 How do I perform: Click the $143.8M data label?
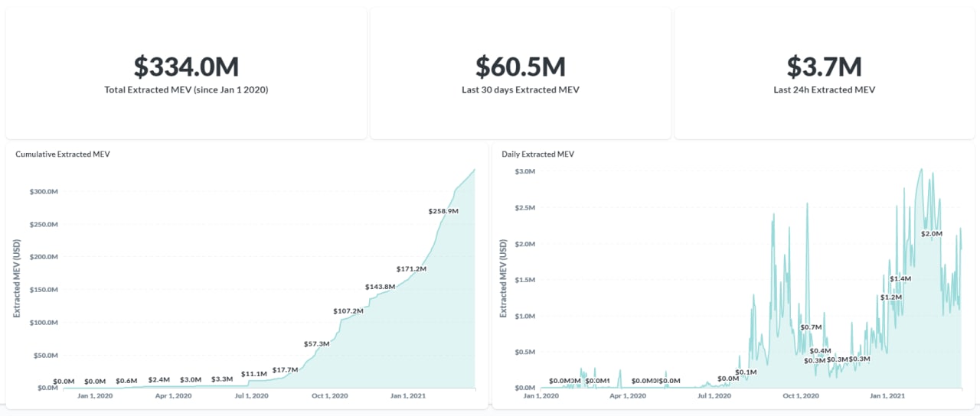tap(380, 287)
